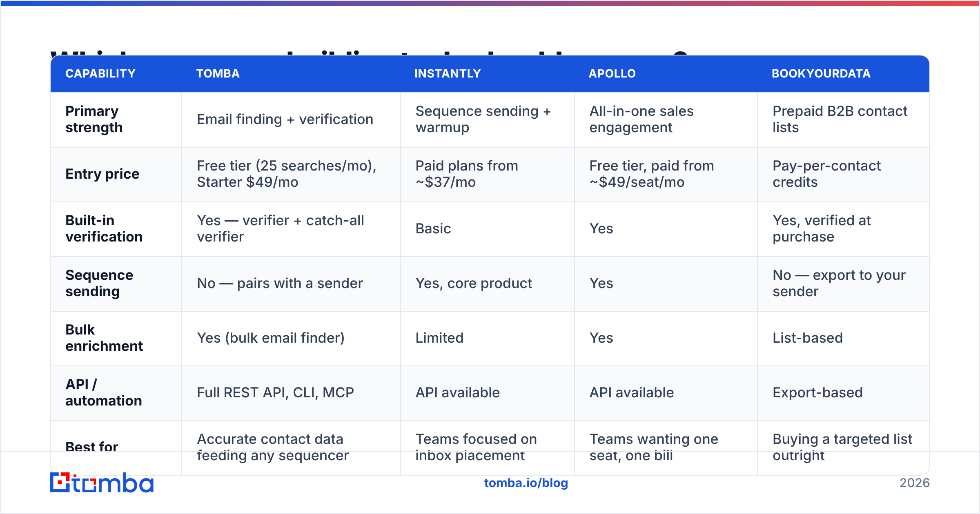Click the 'Primary strength' row label
The height and width of the screenshot is (514, 980).
(94, 119)
